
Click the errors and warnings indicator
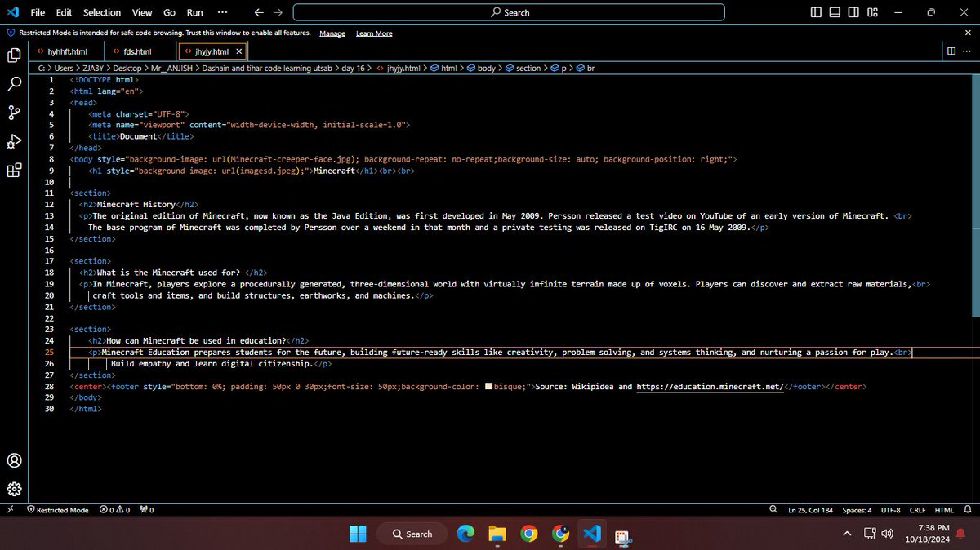click(x=115, y=510)
